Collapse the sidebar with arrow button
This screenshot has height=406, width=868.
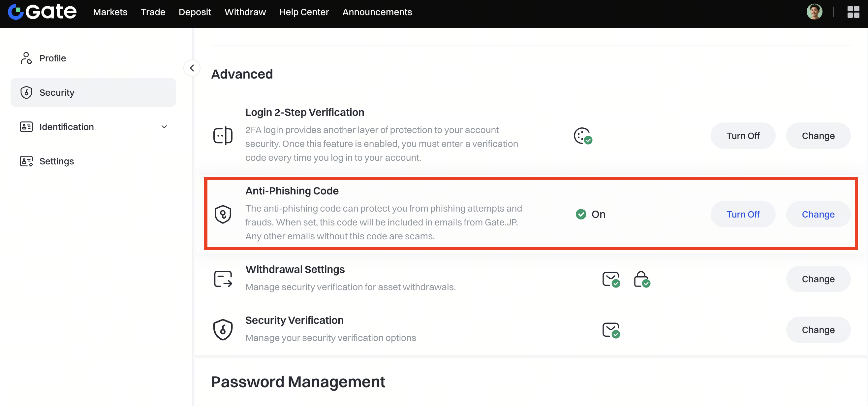(192, 68)
